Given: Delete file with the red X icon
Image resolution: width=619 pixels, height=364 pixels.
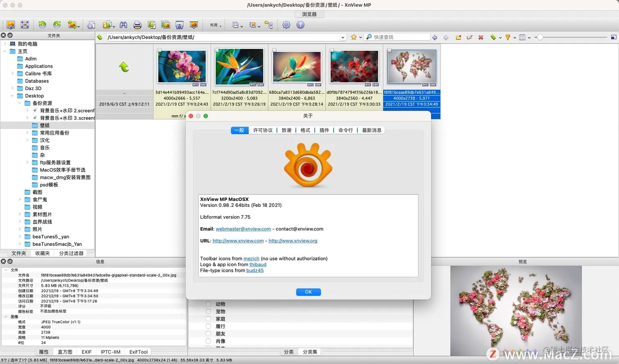Looking at the screenshot, I should pos(481,37).
